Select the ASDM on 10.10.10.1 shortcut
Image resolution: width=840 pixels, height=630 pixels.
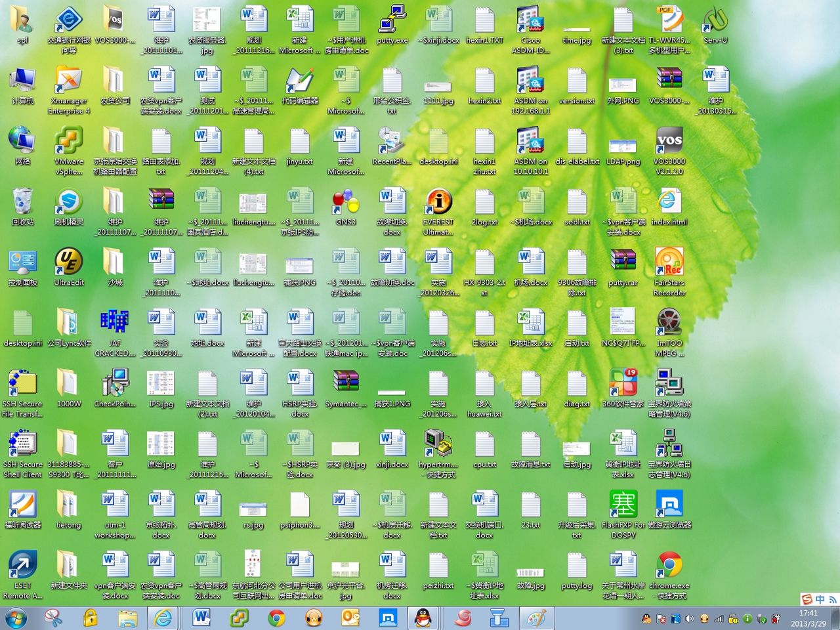point(531,152)
